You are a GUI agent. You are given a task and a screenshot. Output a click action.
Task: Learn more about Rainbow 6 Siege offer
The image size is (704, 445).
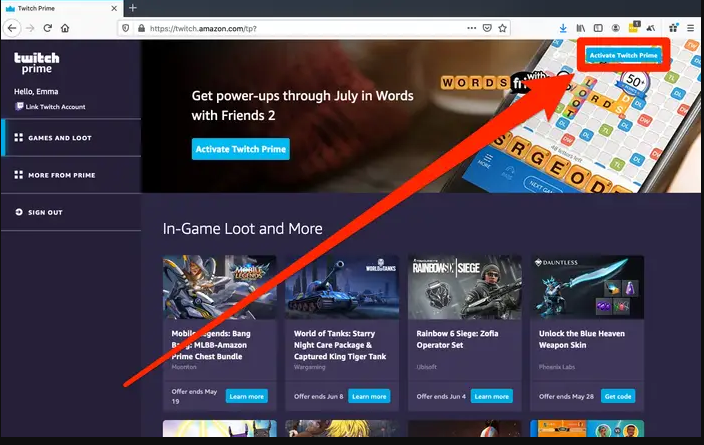click(492, 396)
